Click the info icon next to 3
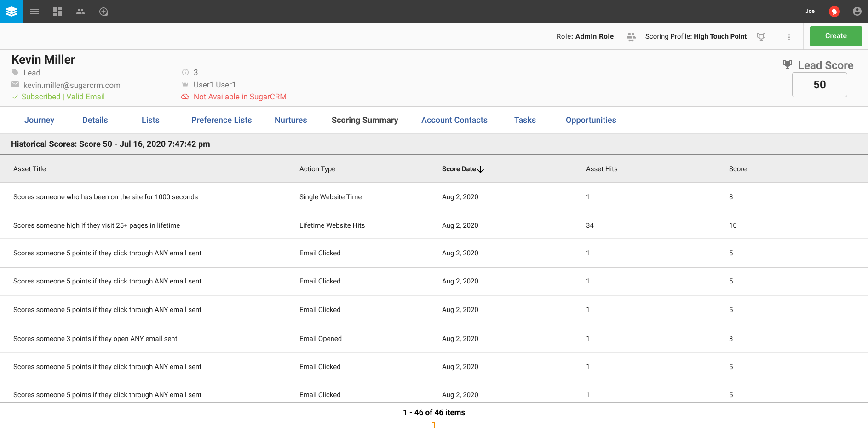868x439 pixels. pos(185,72)
